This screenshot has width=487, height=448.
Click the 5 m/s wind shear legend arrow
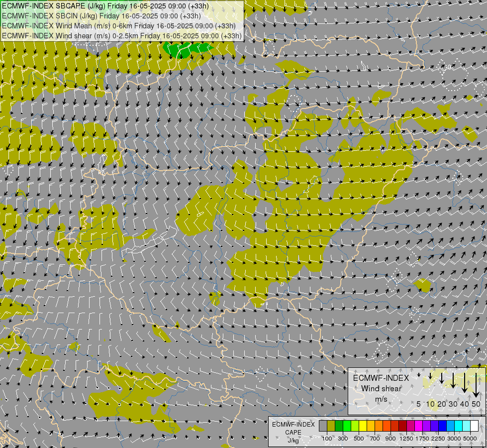click(x=419, y=375)
